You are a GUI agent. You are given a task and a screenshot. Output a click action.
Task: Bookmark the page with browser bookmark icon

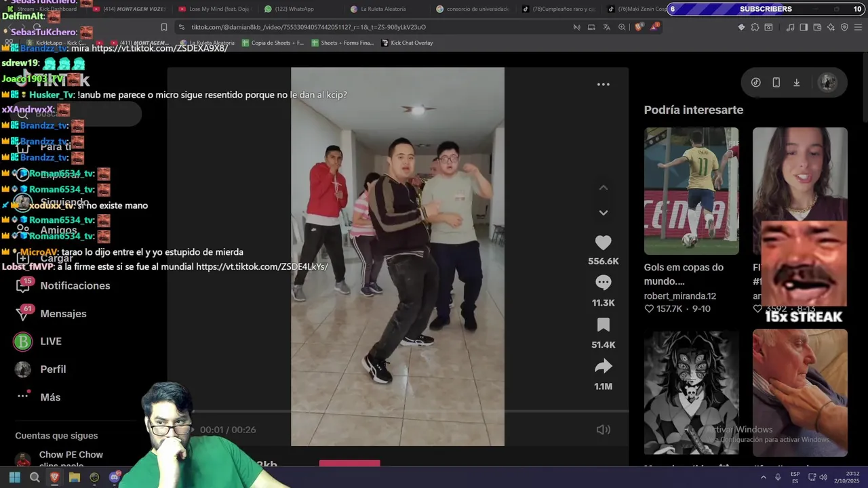pos(163,27)
